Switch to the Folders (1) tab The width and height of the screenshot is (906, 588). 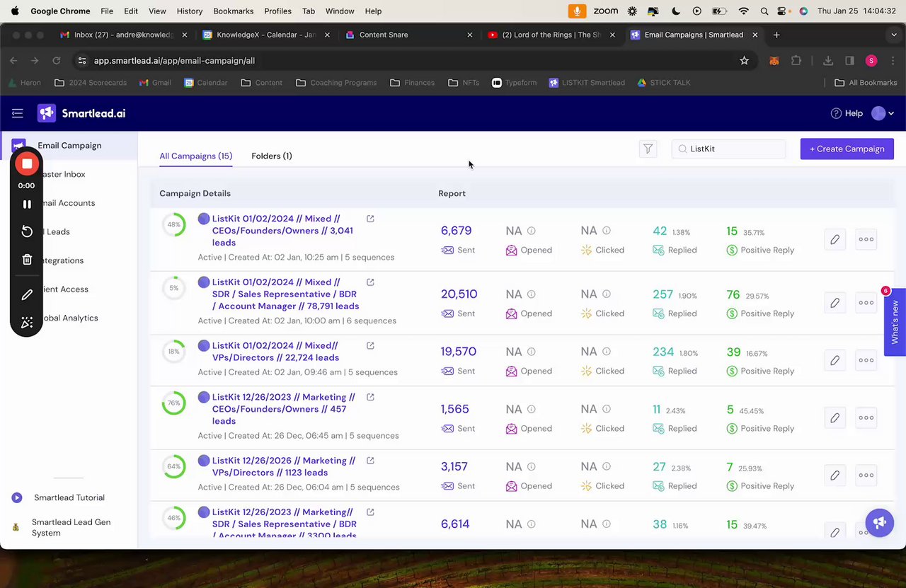point(272,156)
